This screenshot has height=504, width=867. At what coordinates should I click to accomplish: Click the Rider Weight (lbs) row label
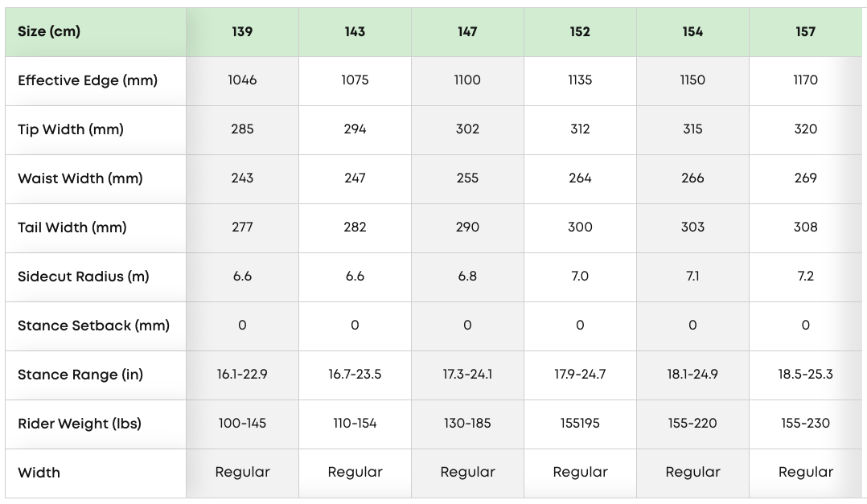[80, 424]
